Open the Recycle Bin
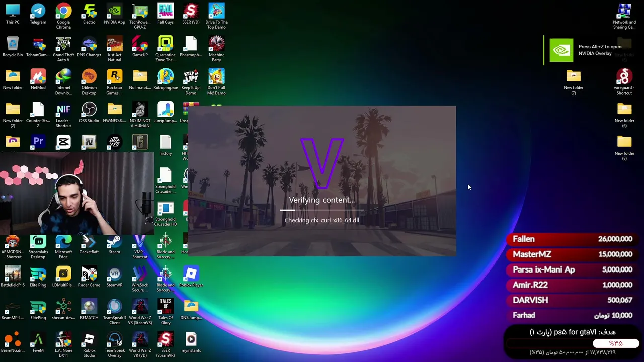644x362 pixels. point(13,47)
